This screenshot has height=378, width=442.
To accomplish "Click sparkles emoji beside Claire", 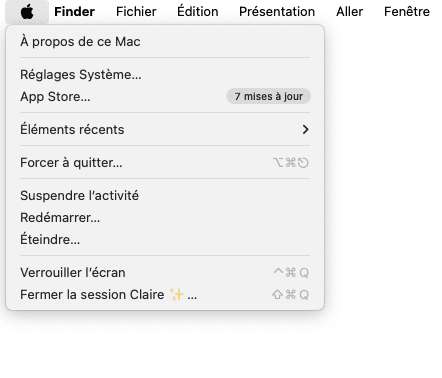I will click(177, 294).
